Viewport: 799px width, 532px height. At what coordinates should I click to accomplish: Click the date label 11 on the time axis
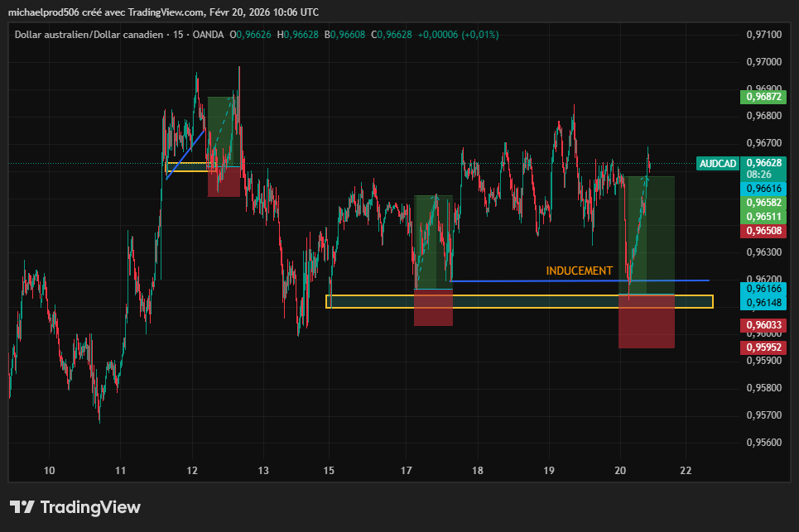120,471
